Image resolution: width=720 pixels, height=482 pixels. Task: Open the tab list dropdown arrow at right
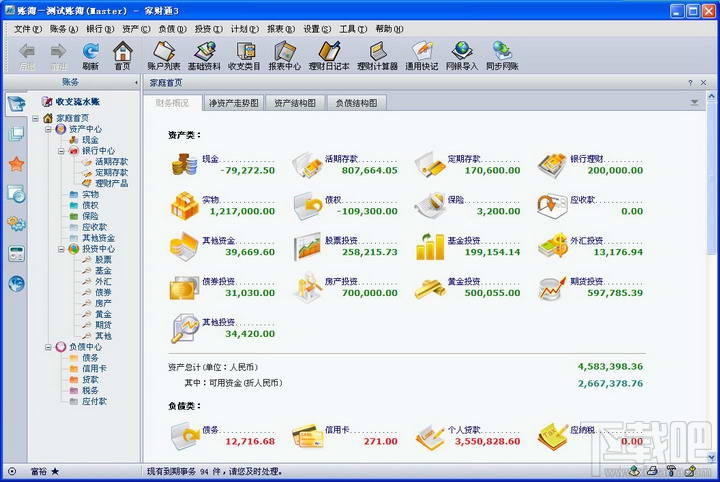click(x=694, y=102)
